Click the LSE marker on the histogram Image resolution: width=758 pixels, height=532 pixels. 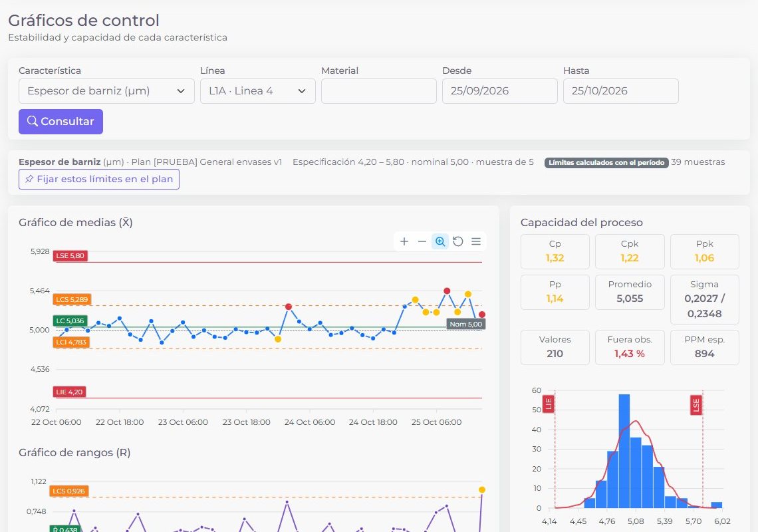(695, 405)
